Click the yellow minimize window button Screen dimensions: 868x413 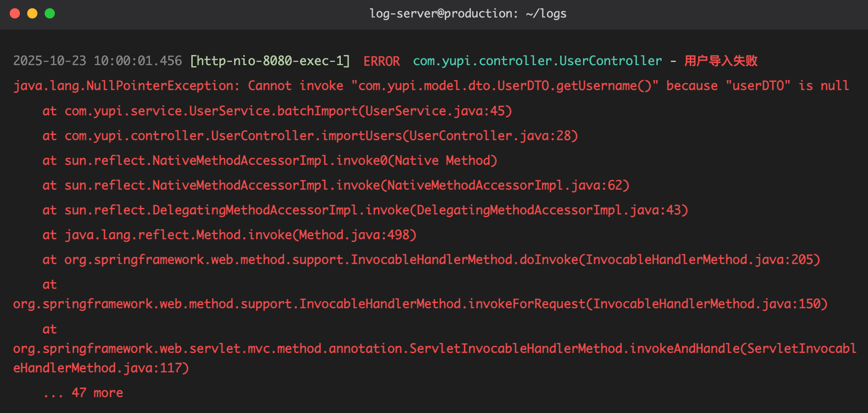[x=33, y=14]
